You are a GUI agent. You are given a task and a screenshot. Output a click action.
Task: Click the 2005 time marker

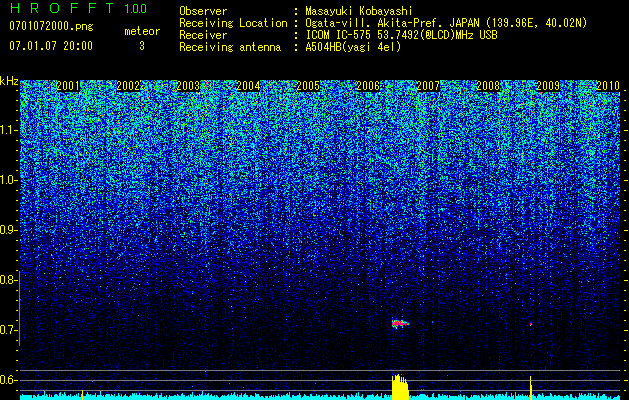[308, 86]
